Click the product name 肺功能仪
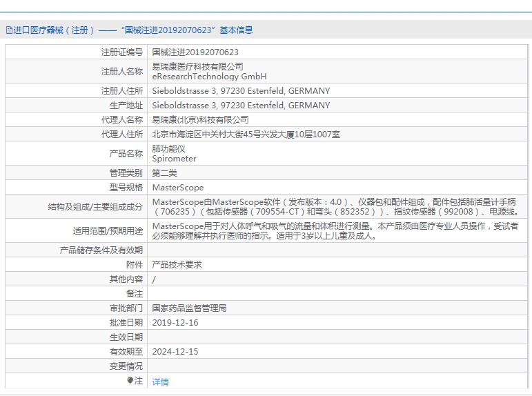 168,148
